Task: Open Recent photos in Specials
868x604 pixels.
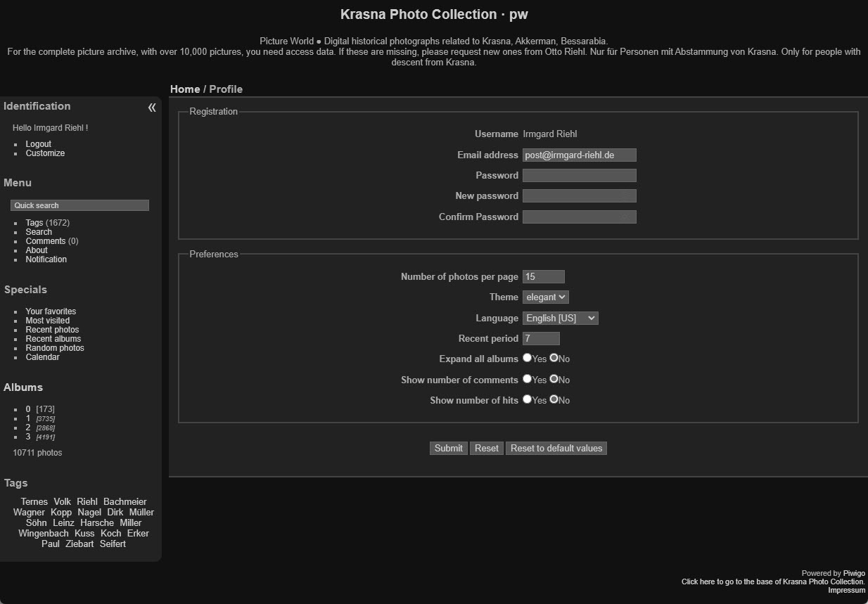Action: [52, 330]
